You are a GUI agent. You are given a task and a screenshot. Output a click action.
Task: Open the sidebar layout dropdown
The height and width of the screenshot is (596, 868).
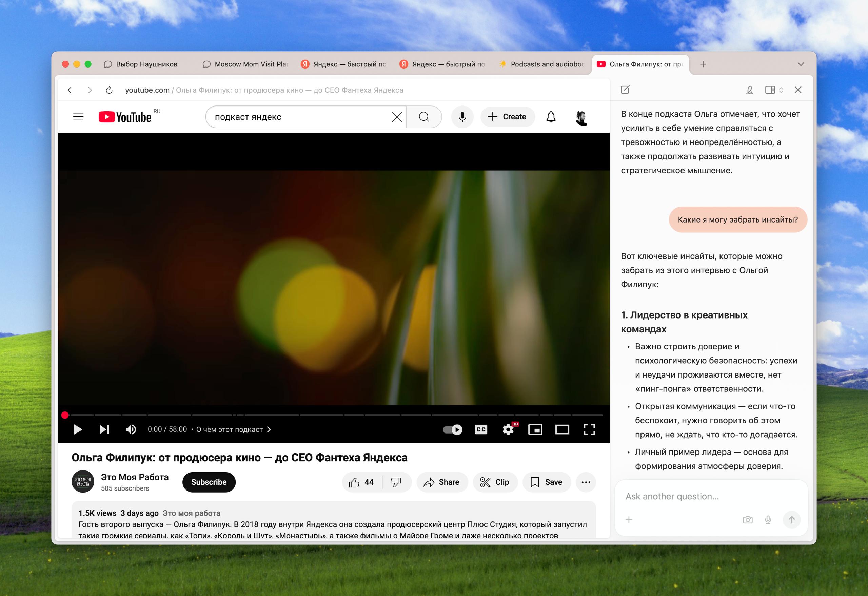774,90
